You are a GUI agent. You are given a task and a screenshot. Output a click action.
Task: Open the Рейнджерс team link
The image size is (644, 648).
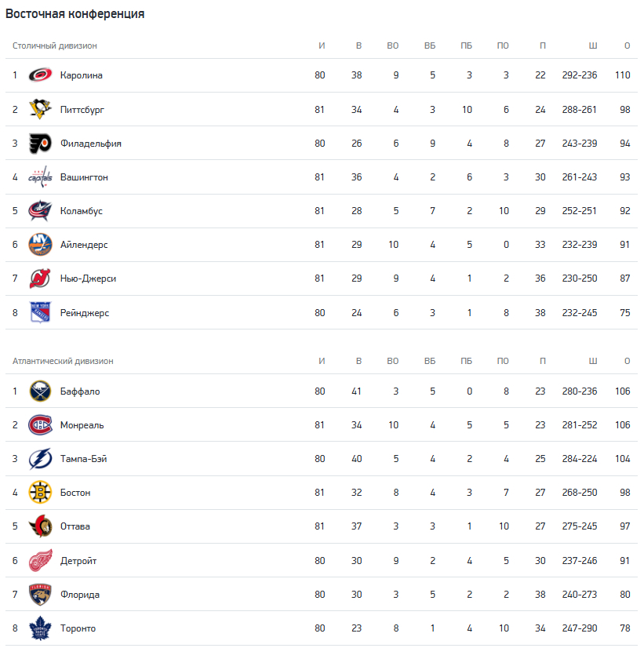(x=85, y=313)
